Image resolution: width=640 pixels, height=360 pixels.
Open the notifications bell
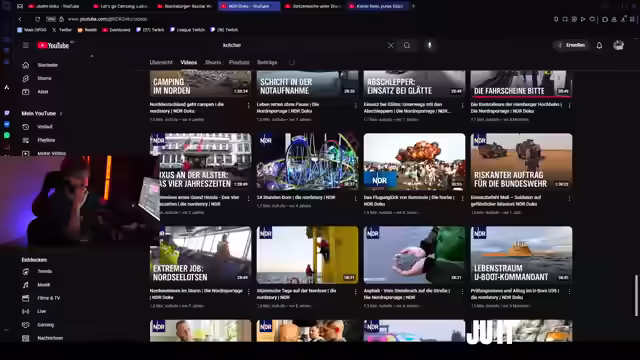[x=599, y=45]
